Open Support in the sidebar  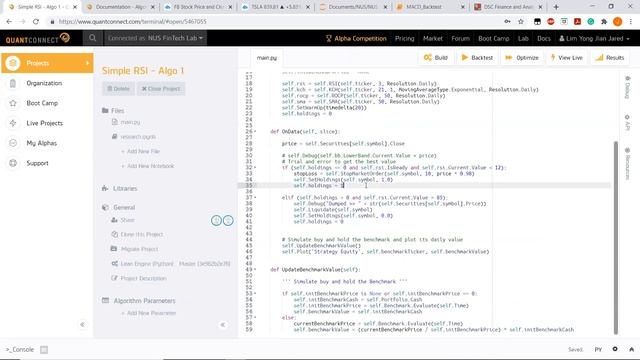37,163
